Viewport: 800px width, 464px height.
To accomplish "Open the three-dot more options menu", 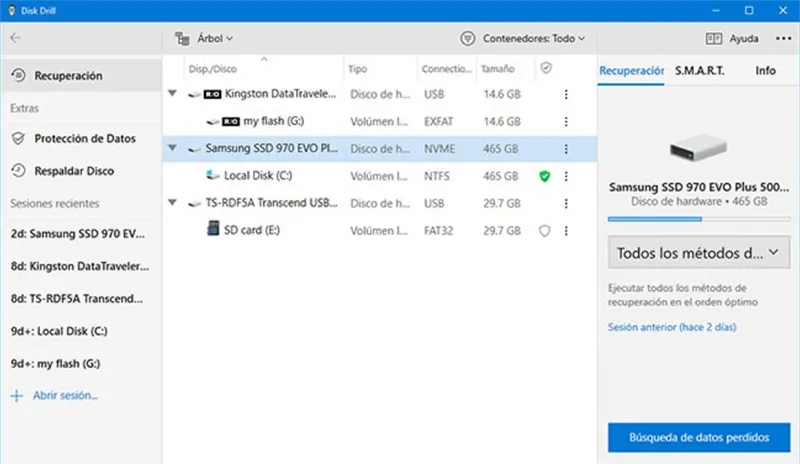I will coord(783,38).
